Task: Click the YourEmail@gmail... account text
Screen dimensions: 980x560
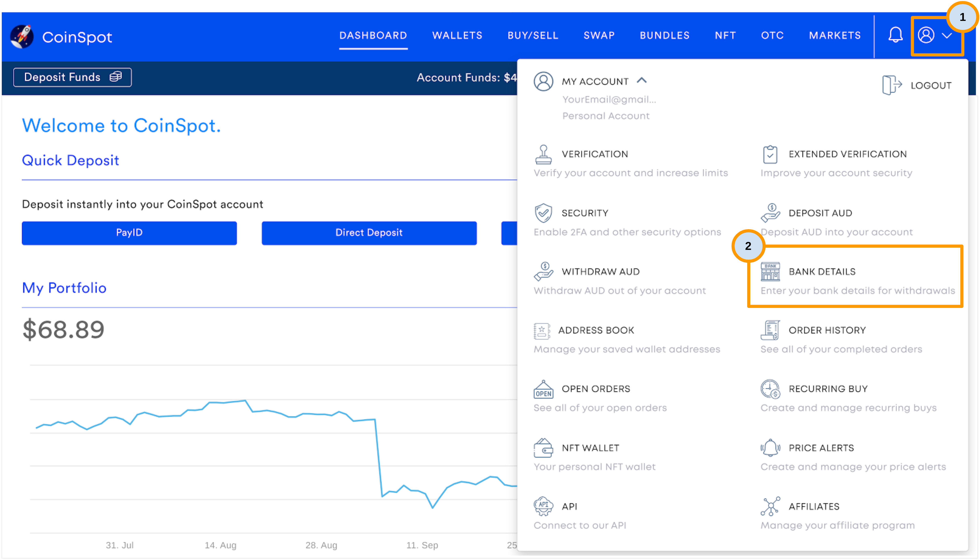Action: coord(609,100)
